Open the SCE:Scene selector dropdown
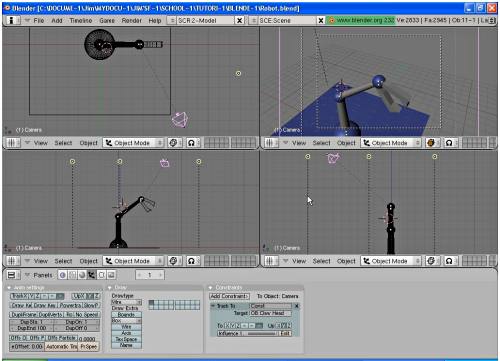The width and height of the screenshot is (500, 361). coord(253,21)
